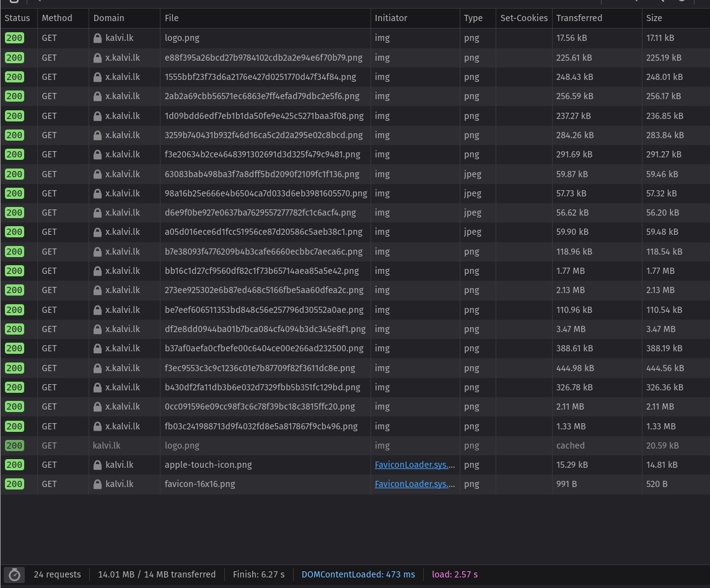Sort by the Method column header
This screenshot has height=588, width=710.
pyautogui.click(x=57, y=18)
